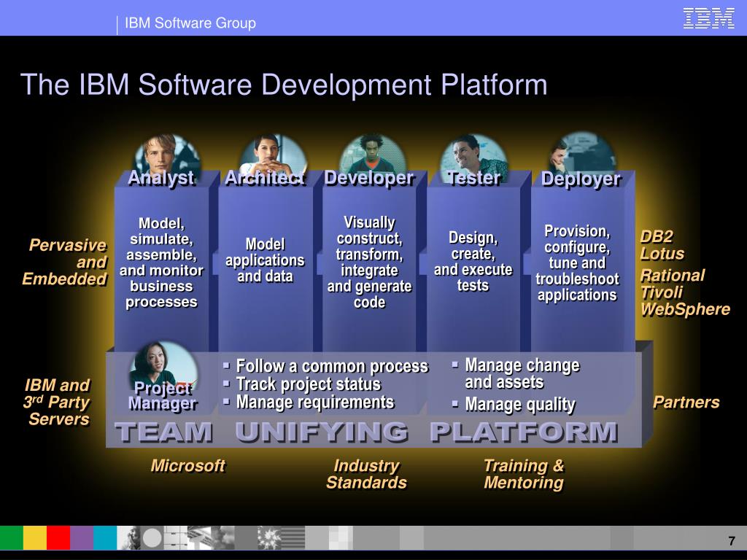Click the 'Rational' brand label
Viewport: 747px width, 560px height.
pos(672,275)
